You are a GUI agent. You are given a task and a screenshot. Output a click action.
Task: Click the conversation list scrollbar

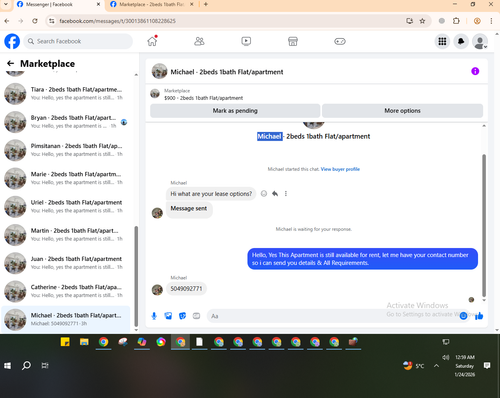pos(136,277)
